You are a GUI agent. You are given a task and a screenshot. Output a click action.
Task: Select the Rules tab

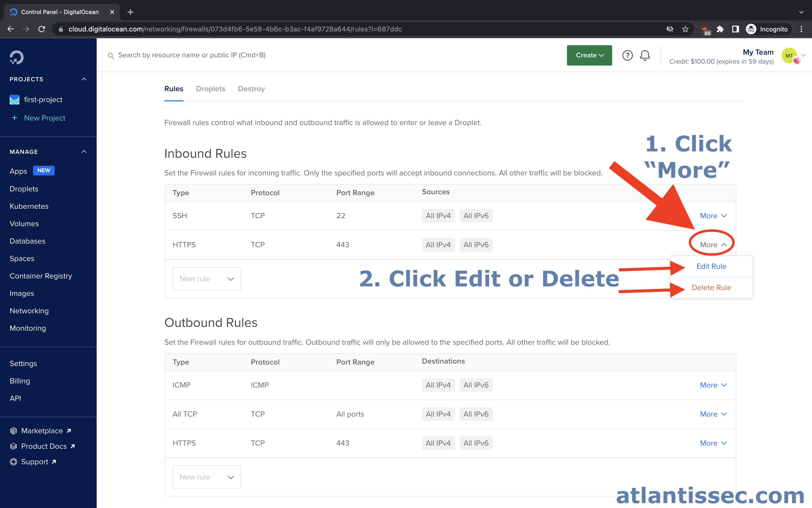(x=174, y=89)
